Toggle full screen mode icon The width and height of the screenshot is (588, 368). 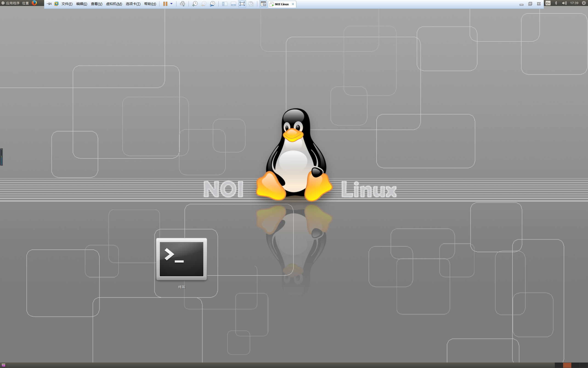click(x=242, y=4)
